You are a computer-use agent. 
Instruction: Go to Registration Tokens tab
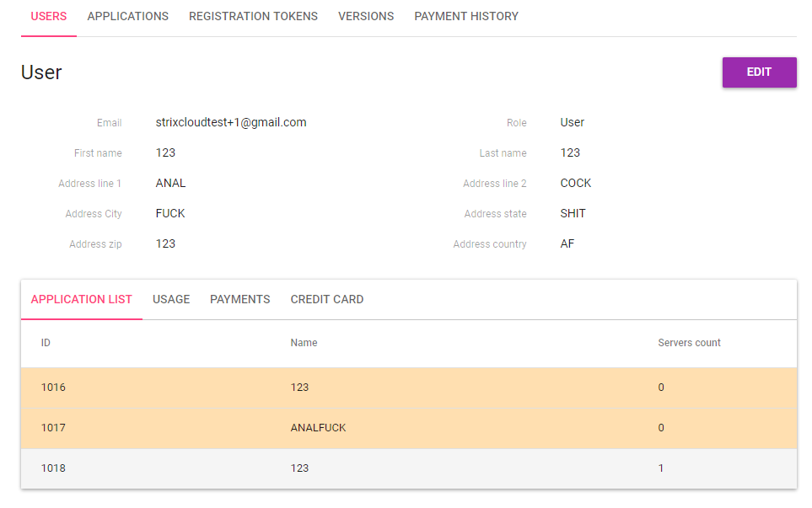[x=253, y=17]
